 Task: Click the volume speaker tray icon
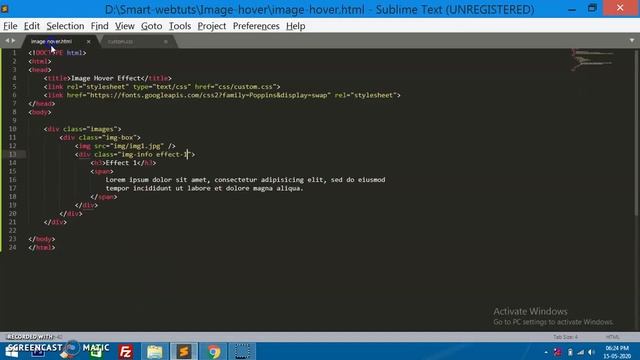pos(591,352)
